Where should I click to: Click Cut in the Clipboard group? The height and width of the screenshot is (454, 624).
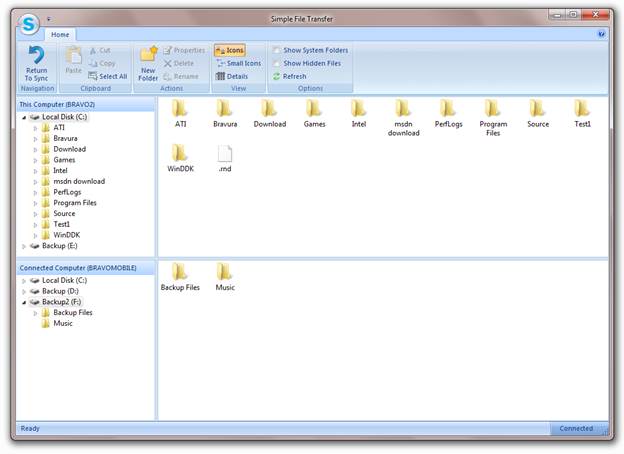[100, 51]
